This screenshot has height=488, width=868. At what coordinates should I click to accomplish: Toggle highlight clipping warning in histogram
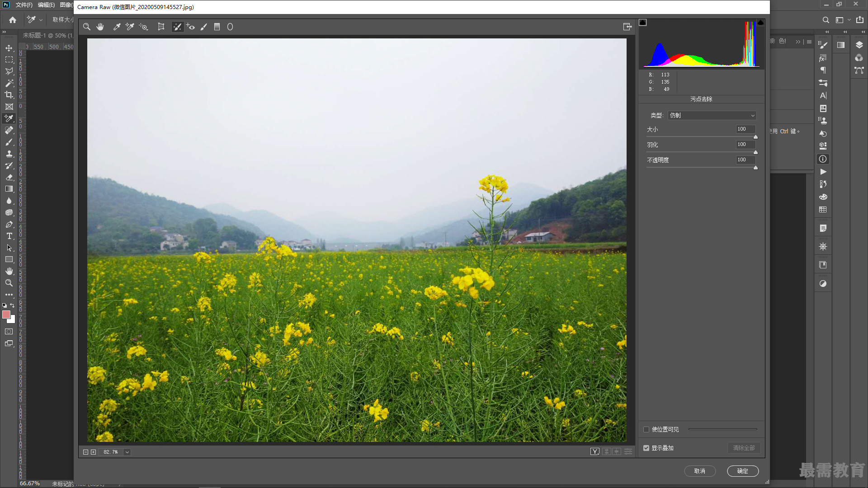point(760,23)
